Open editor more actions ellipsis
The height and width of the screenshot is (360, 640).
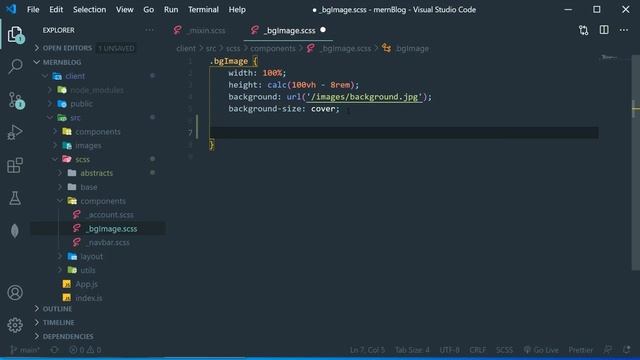[x=624, y=30]
